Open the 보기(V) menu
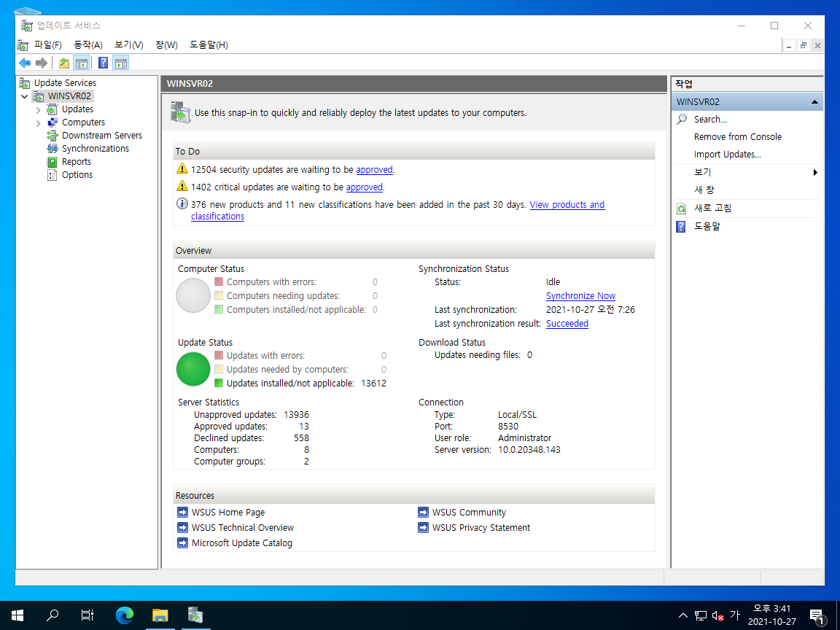This screenshot has height=630, width=840. [129, 44]
